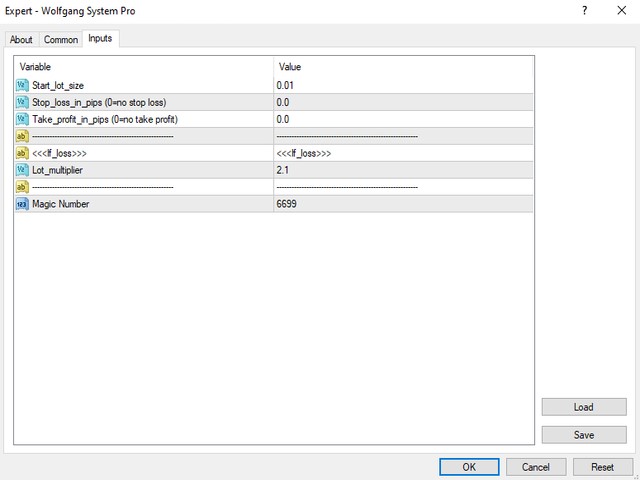Select the Lot_multiplier row label
The height and width of the screenshot is (480, 640).
(57, 170)
